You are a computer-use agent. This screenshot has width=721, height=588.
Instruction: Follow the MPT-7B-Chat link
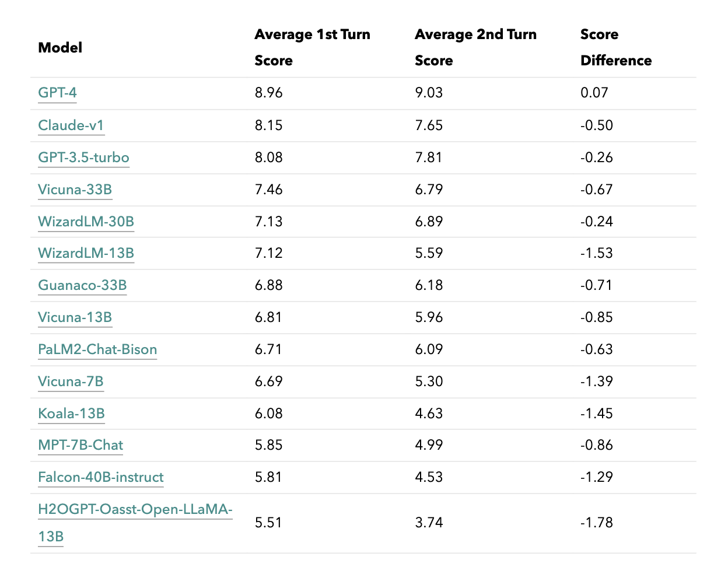80,445
